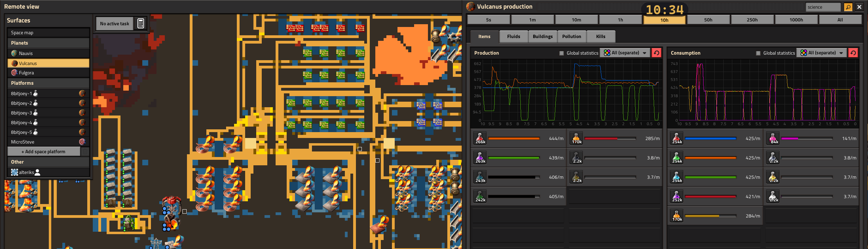Click the No active task button
Viewport: 868px width, 249px height.
[x=115, y=24]
